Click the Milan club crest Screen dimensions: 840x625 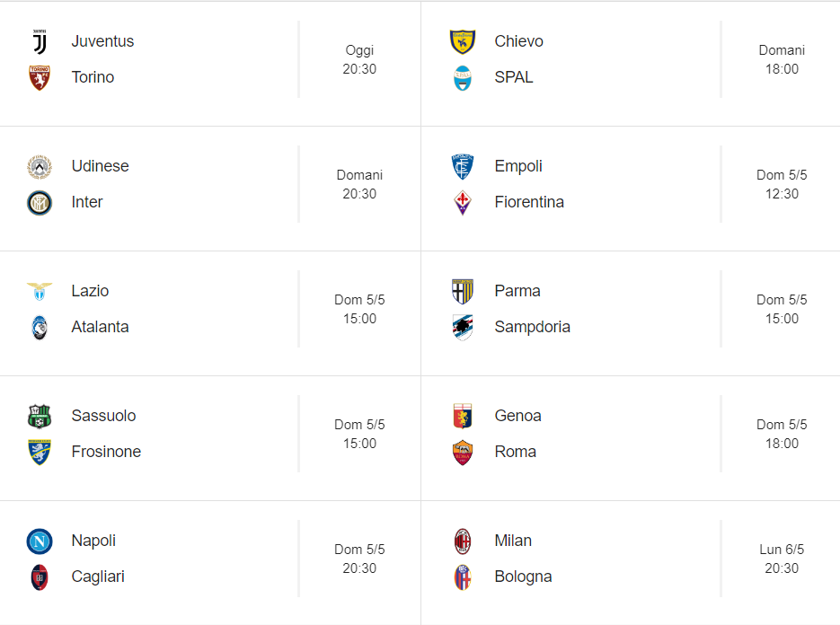[x=463, y=541]
